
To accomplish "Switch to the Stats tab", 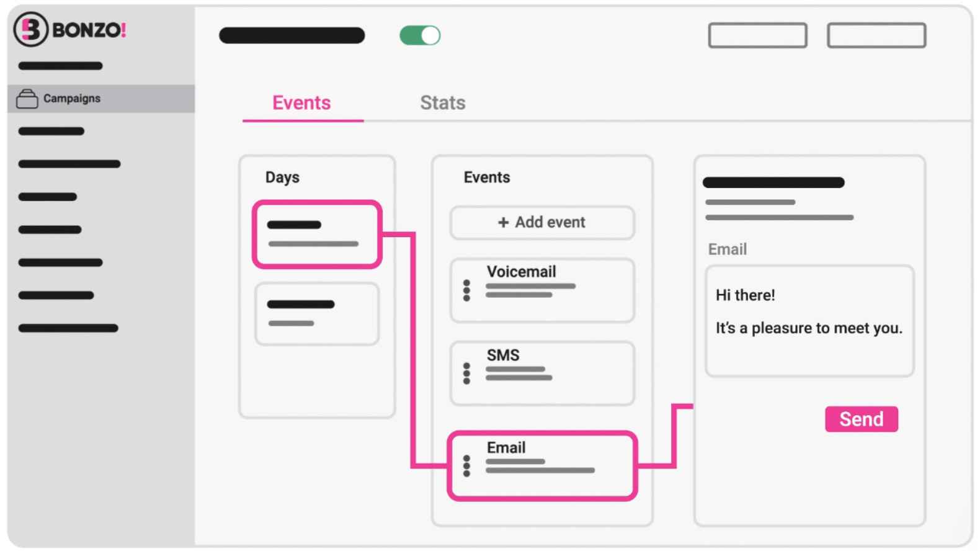I will pos(442,102).
